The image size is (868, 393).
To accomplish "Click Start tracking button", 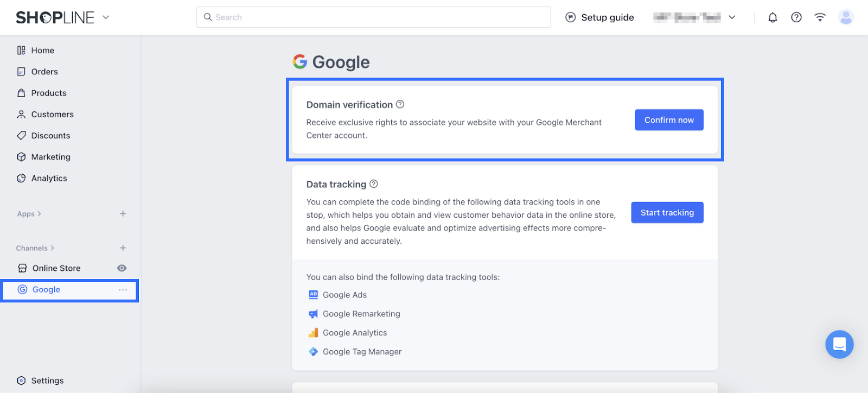I will click(667, 213).
